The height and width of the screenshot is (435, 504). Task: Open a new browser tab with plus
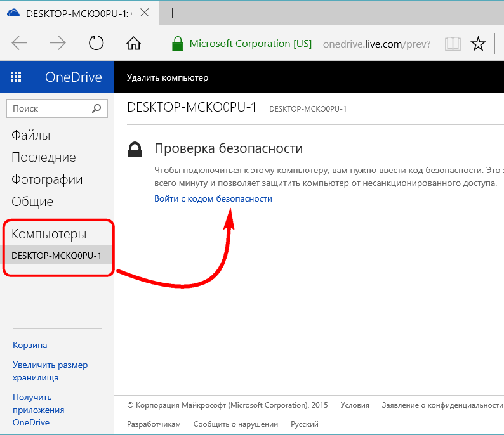(172, 13)
